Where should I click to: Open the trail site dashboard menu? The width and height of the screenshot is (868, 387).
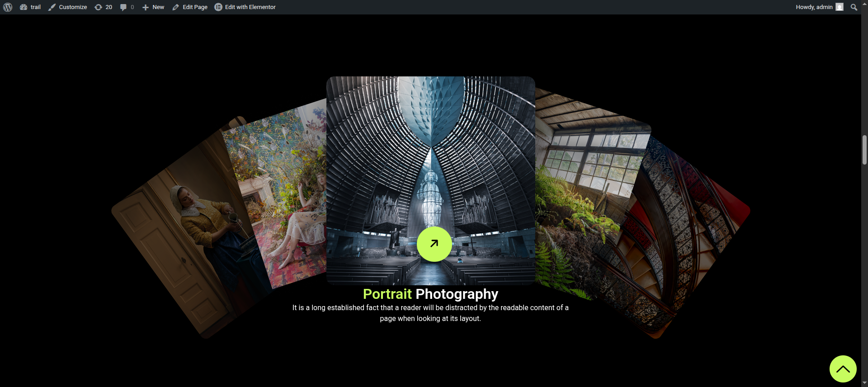30,7
